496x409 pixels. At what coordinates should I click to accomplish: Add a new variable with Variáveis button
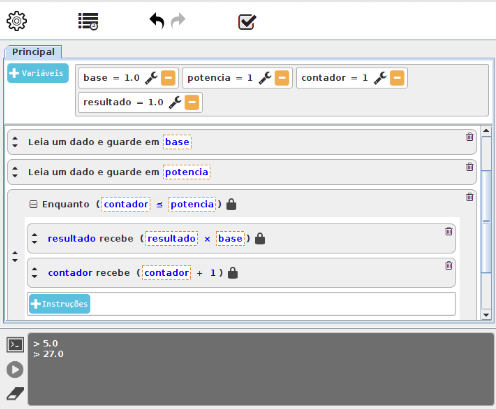click(x=38, y=73)
